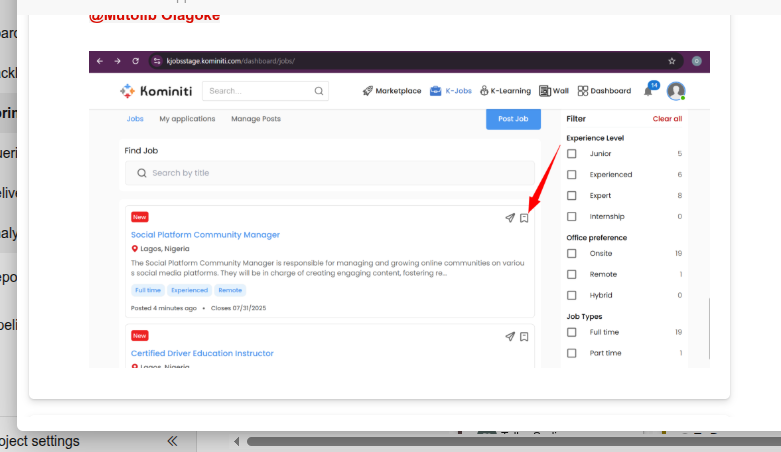Enable the Remote office preference checkbox
The image size is (781, 452).
pos(572,274)
